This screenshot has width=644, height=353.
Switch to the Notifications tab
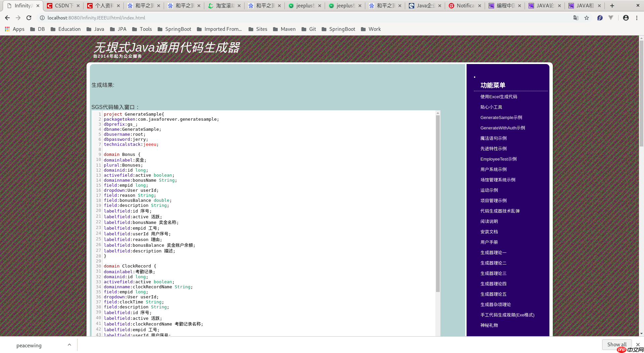click(465, 6)
